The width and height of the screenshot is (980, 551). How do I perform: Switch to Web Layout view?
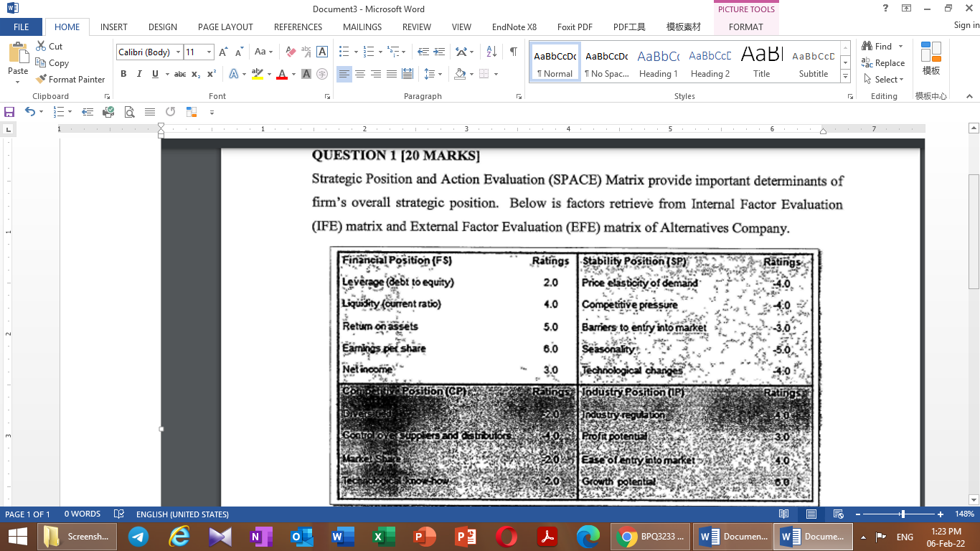pyautogui.click(x=838, y=514)
